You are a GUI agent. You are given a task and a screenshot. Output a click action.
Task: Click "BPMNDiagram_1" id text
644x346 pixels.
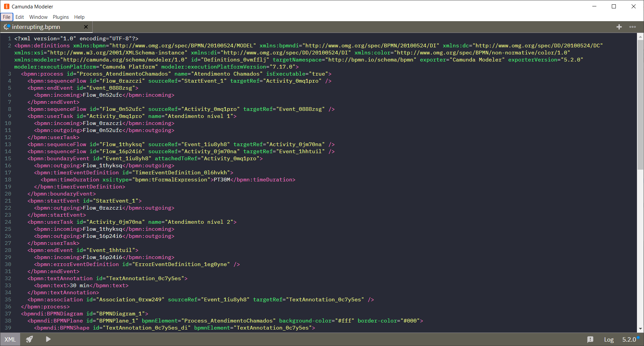pos(120,313)
